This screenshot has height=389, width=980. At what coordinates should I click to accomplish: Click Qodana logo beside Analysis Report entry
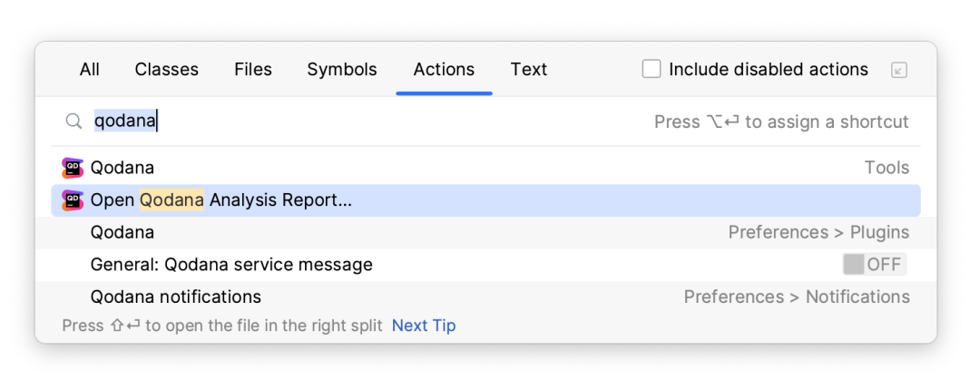pyautogui.click(x=73, y=200)
